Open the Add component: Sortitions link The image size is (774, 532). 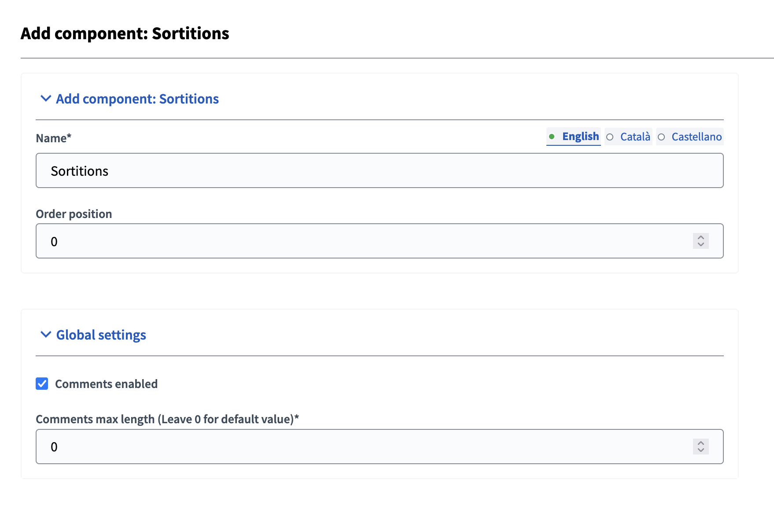coord(136,99)
